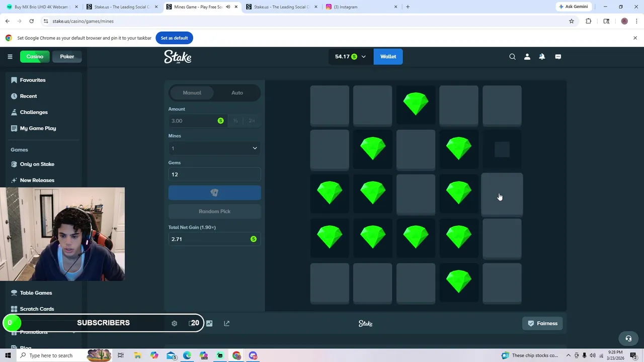Screen dimensions: 644x362
Task: Double the bet with 2× button
Action: point(252,121)
